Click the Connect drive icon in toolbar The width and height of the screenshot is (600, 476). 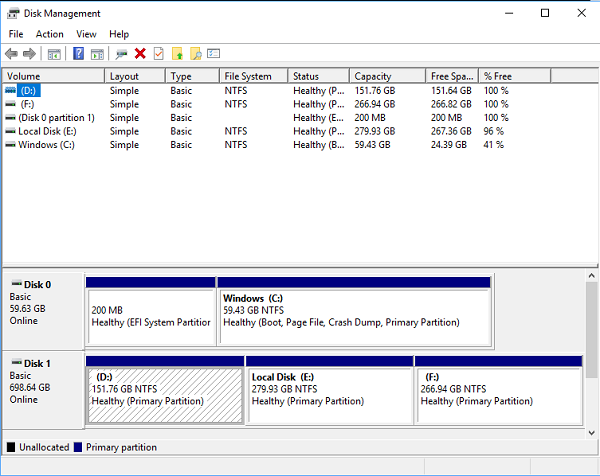click(x=121, y=54)
